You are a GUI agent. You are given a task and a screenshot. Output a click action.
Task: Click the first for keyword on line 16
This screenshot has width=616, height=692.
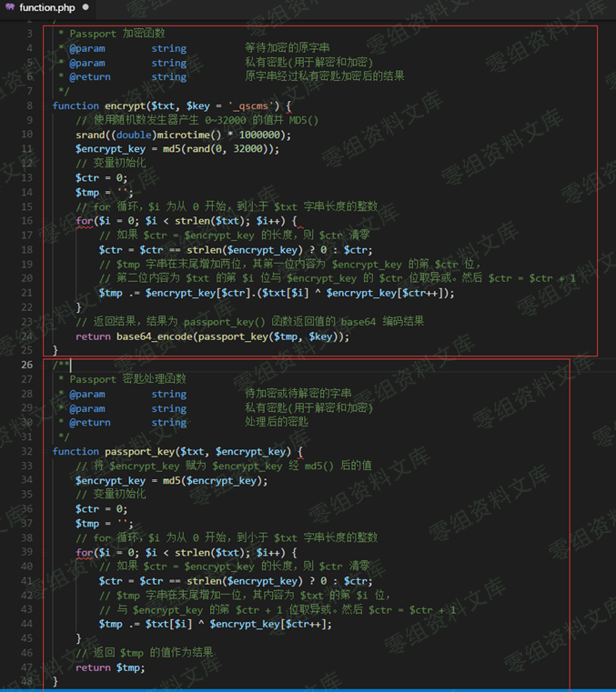point(84,221)
